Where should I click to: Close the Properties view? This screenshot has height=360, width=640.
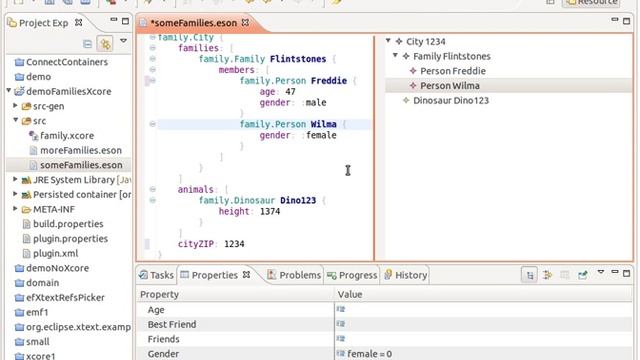coord(246,275)
